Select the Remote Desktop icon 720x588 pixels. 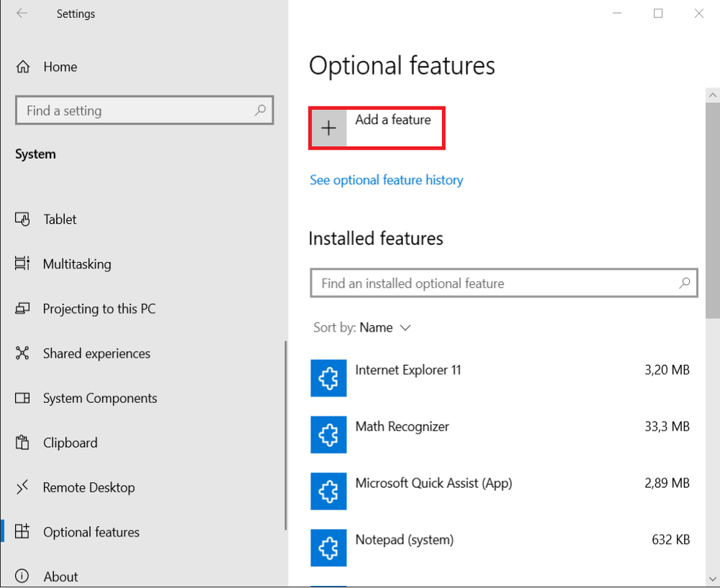22,487
